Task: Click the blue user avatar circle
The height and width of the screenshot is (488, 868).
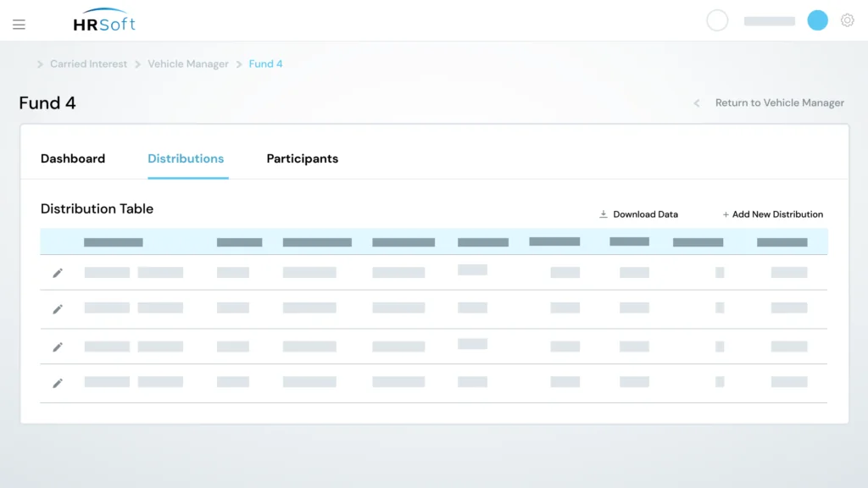Action: (817, 20)
